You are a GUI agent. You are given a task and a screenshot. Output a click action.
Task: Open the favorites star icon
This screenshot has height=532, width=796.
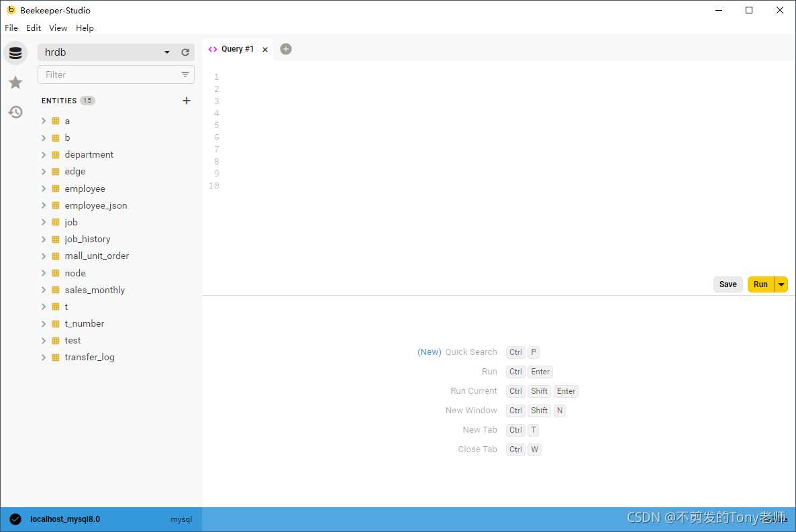(15, 83)
